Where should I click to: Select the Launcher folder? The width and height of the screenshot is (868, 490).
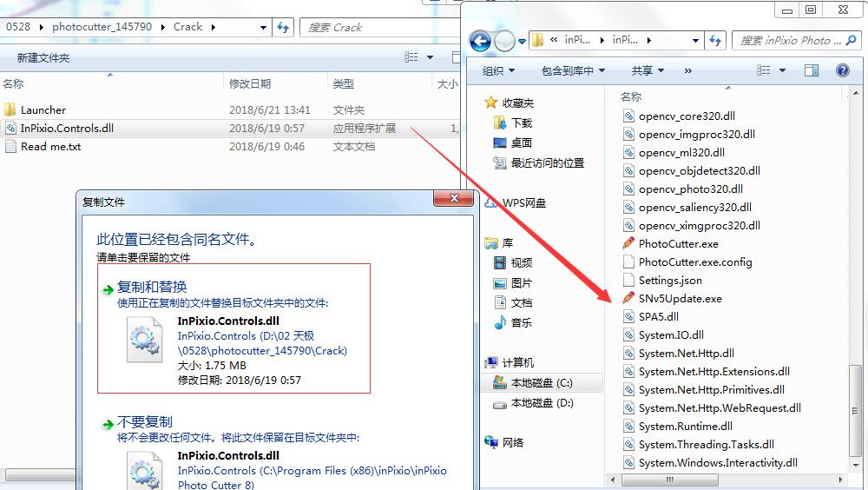point(43,109)
